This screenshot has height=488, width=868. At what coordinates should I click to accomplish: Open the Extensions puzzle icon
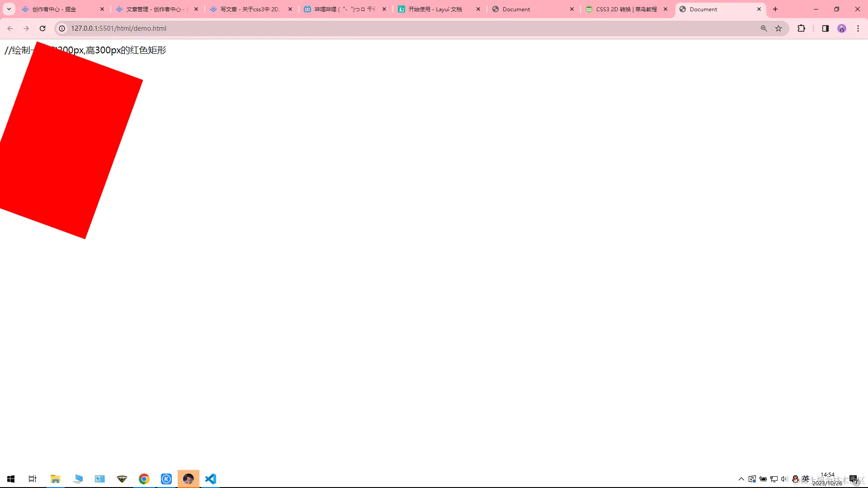click(801, 28)
